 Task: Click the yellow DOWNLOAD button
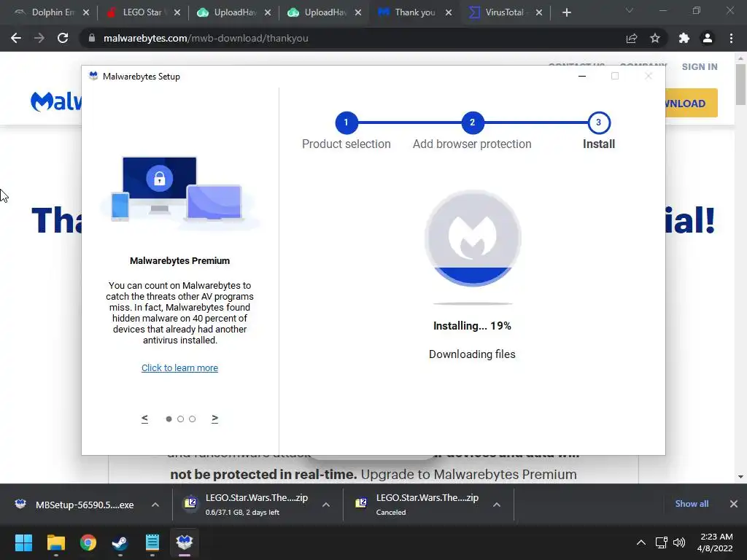click(692, 103)
